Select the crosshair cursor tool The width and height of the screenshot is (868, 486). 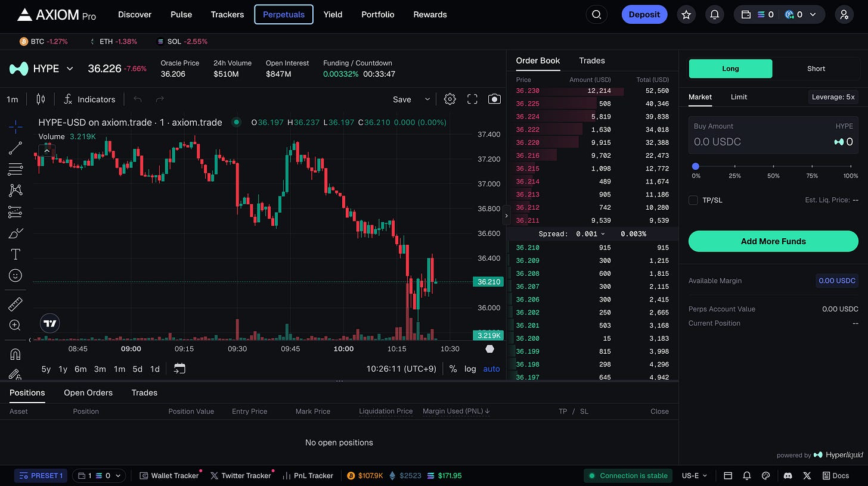click(15, 126)
